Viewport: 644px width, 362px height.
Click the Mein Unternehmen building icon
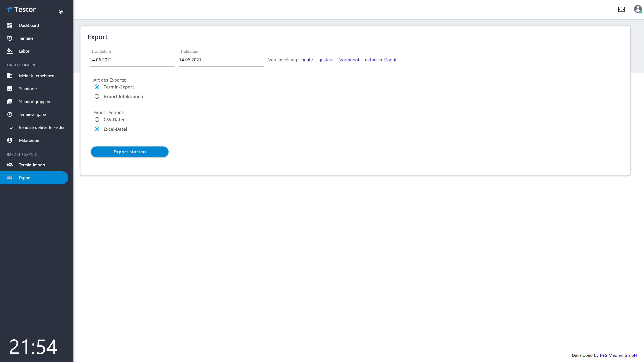click(x=10, y=76)
